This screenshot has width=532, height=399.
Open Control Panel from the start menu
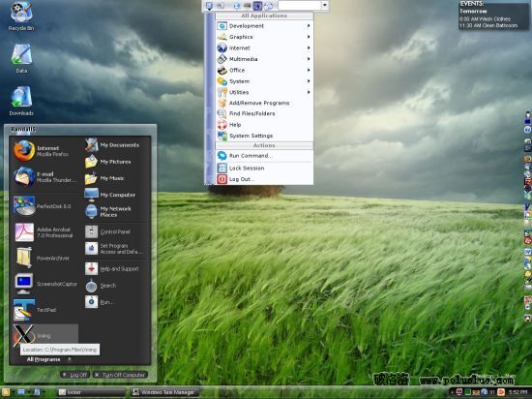point(115,231)
